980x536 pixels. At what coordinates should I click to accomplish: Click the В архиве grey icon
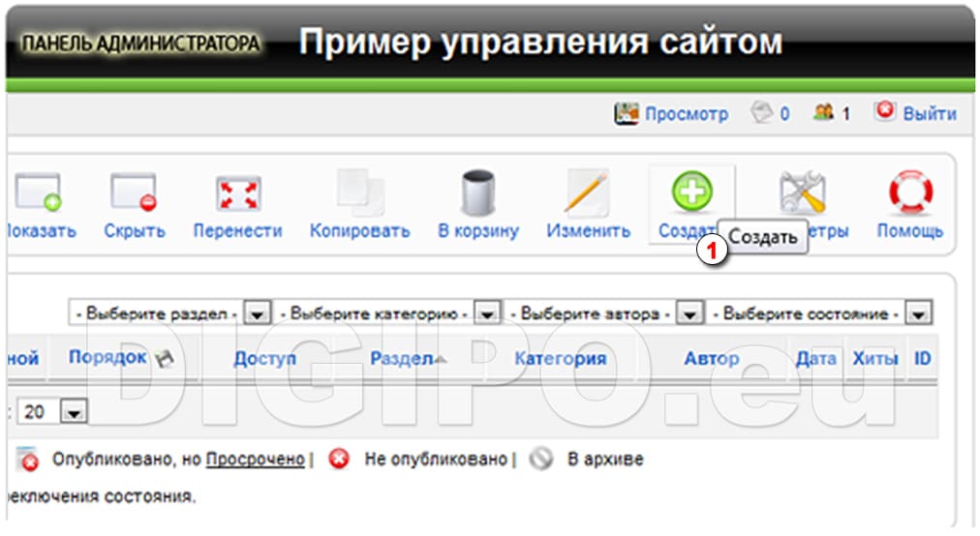point(541,460)
